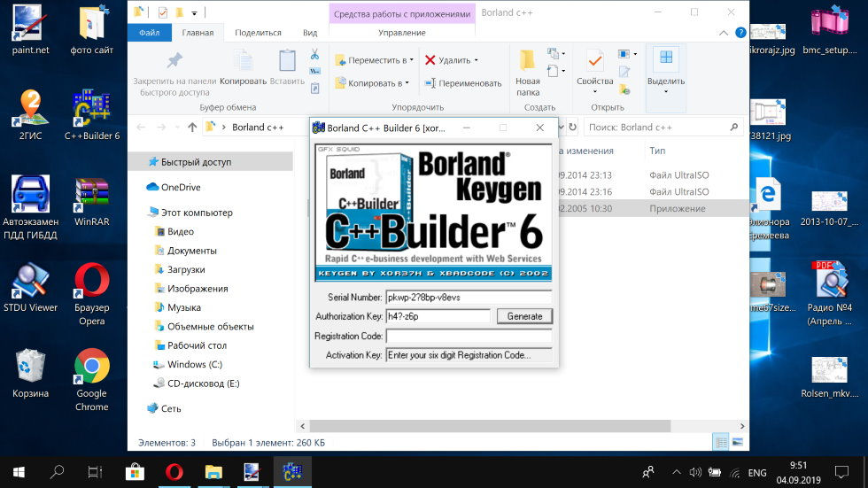Click the Serial Number field in keygen
Screen dimensions: 868x488
[x=469, y=297]
